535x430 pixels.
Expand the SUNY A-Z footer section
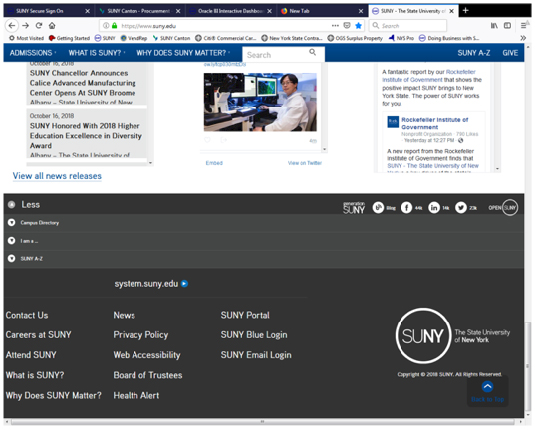[12, 259]
